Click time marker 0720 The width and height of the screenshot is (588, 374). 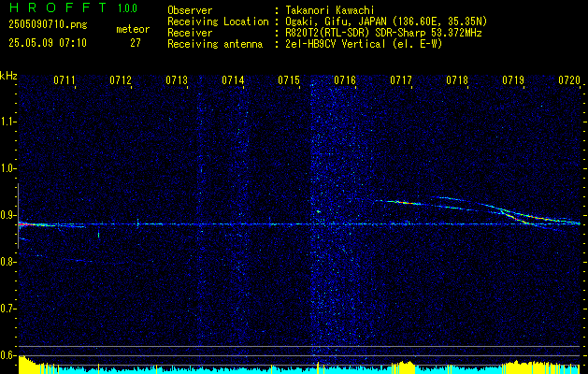[569, 80]
